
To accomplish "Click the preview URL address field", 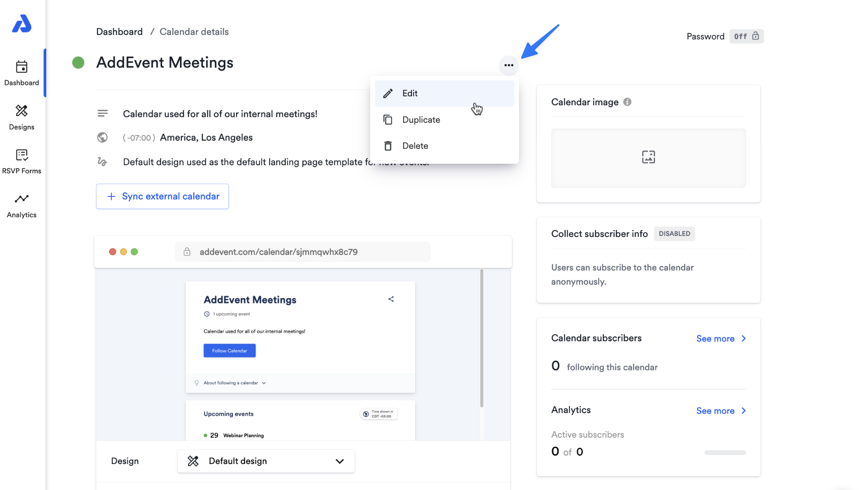I will [303, 252].
